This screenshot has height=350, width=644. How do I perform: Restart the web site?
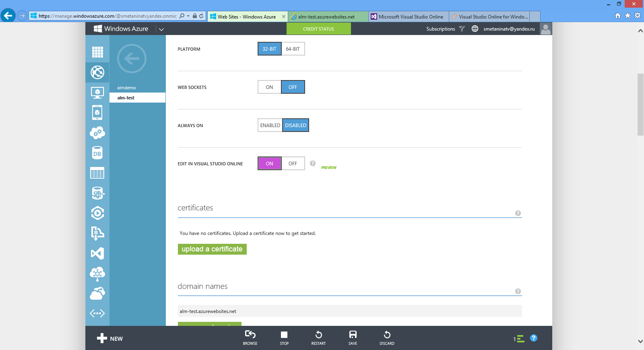[x=318, y=338]
